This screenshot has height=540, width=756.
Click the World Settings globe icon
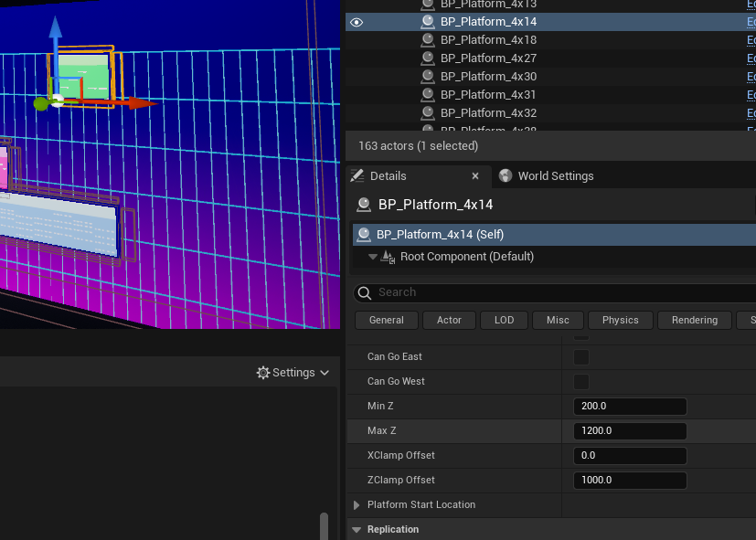(x=506, y=175)
